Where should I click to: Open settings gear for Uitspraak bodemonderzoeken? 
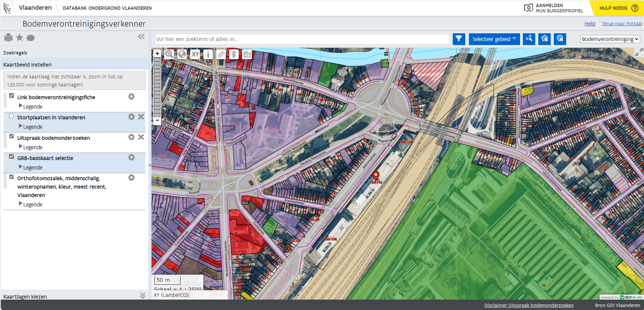coord(131,137)
